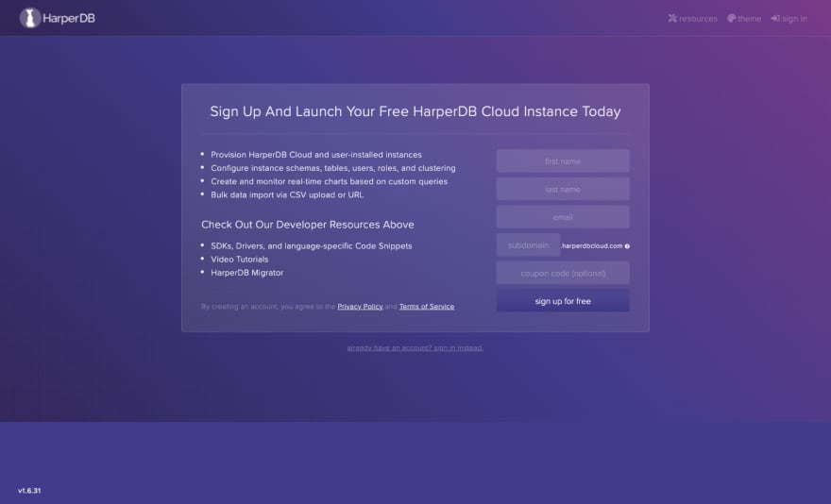Click Check Out Our Developer Resources Above
This screenshot has width=831, height=504.
308,225
